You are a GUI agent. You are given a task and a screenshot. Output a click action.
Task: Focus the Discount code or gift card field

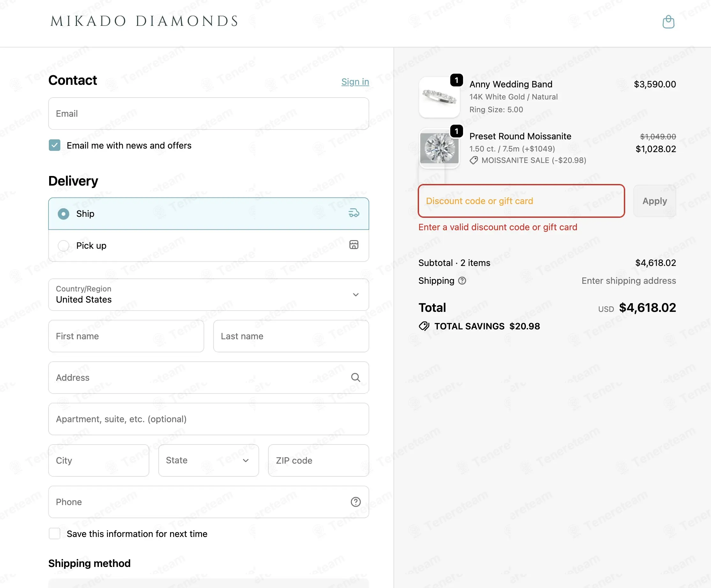521,201
